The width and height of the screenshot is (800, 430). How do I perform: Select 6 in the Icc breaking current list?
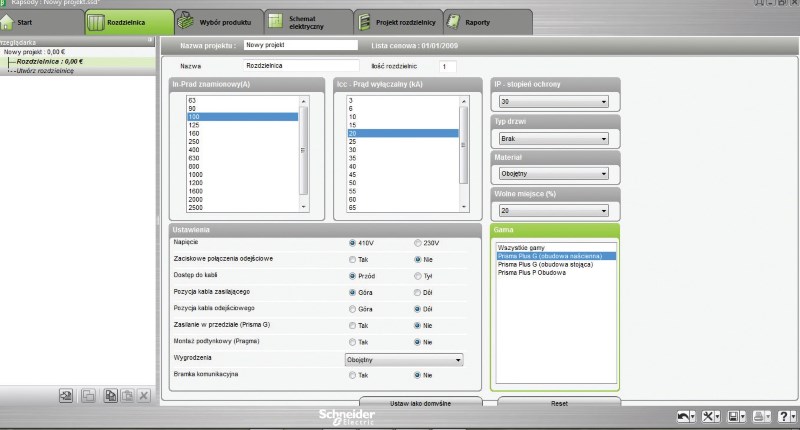[x=403, y=109]
